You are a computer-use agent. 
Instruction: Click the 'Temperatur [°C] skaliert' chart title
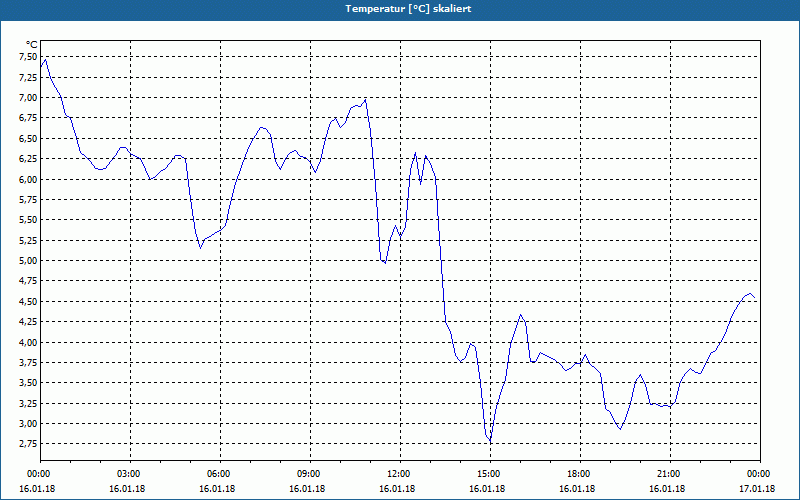(x=408, y=9)
